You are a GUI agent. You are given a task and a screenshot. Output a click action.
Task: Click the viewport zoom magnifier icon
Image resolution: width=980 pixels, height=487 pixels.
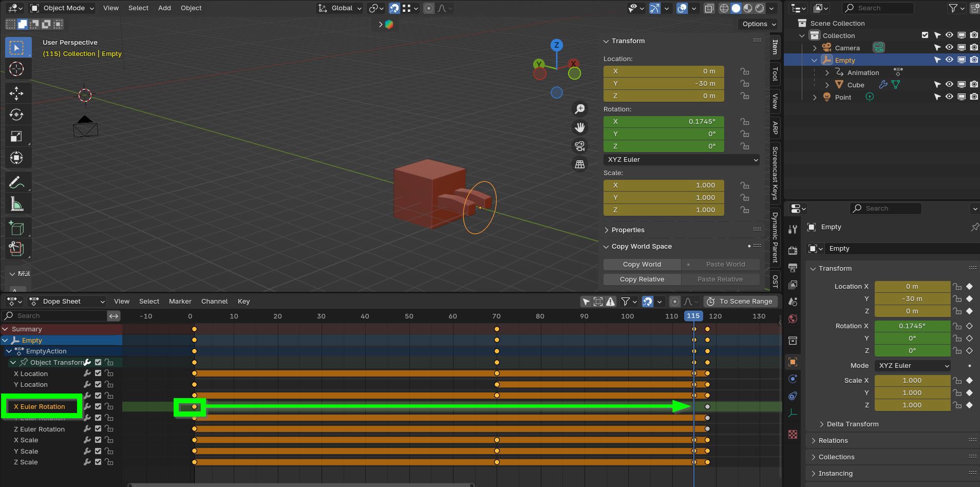point(580,109)
